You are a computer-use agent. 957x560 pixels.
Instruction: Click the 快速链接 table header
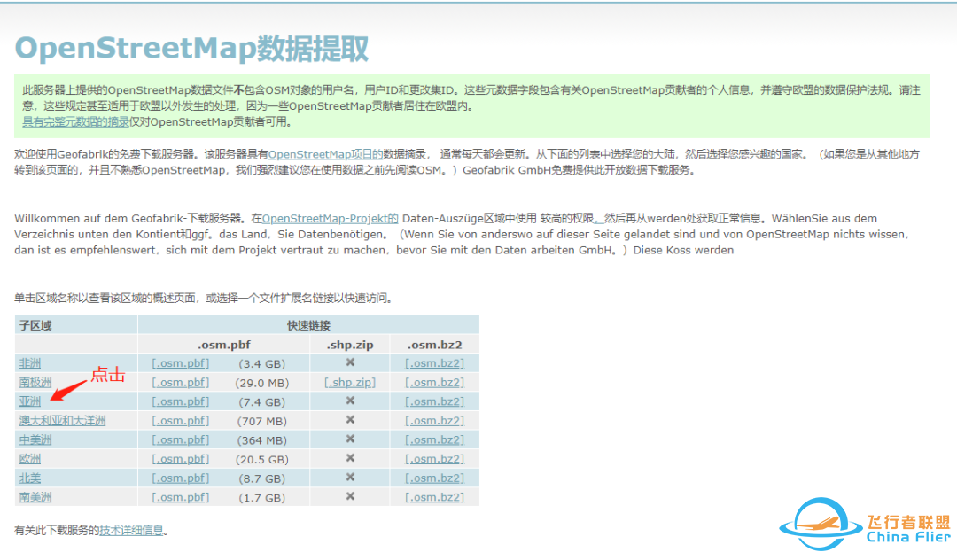(309, 325)
